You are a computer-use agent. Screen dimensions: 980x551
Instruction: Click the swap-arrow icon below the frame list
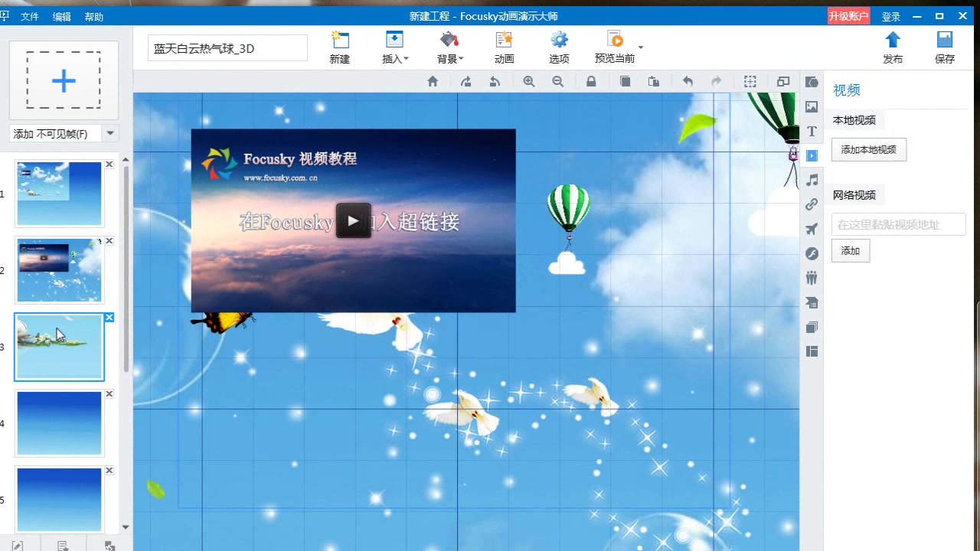109,545
